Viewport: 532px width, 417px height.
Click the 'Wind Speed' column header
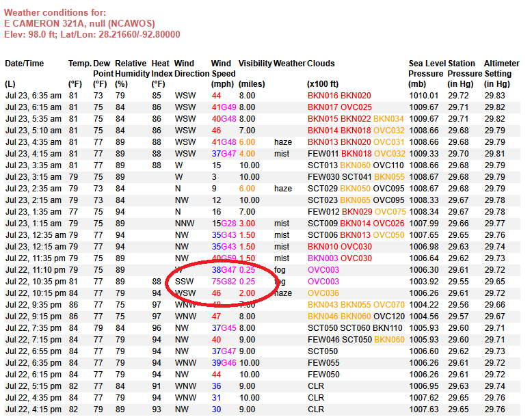(x=223, y=68)
